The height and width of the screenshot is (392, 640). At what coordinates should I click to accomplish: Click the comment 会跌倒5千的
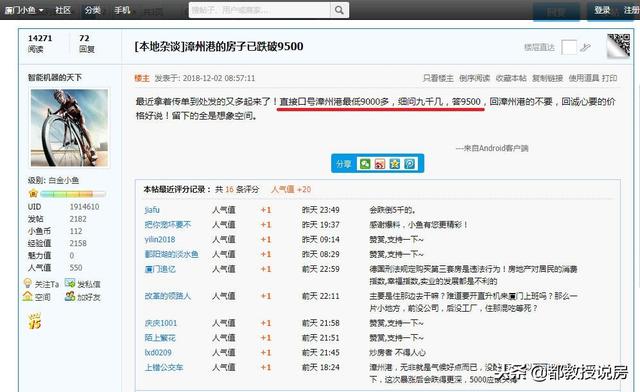(x=392, y=210)
